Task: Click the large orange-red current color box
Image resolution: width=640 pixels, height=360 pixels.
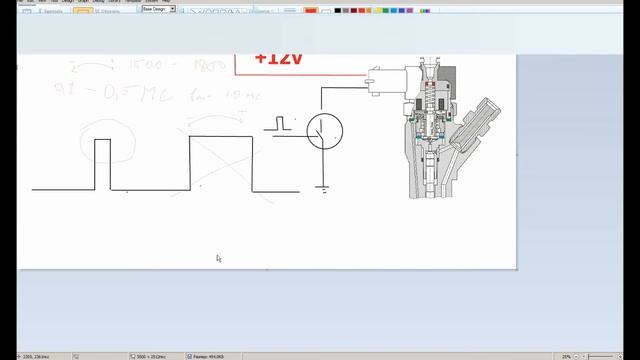Action: point(311,10)
